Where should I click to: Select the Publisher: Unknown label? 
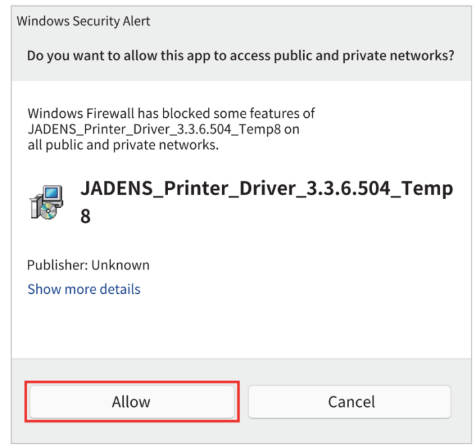[88, 265]
